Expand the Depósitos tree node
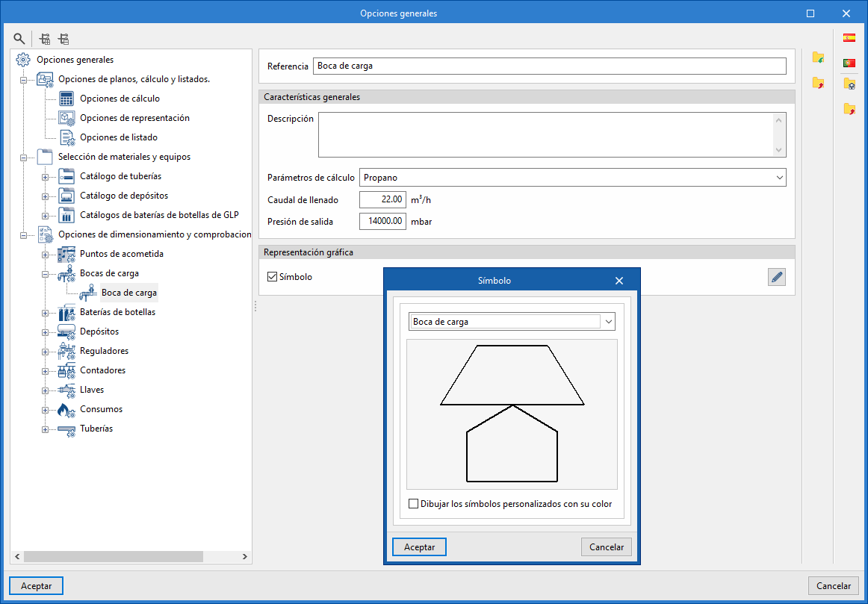The height and width of the screenshot is (604, 868). (46, 332)
